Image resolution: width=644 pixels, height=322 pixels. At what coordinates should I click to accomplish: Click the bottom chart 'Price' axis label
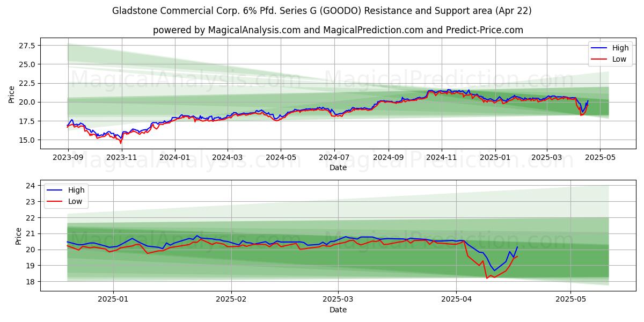(19, 236)
